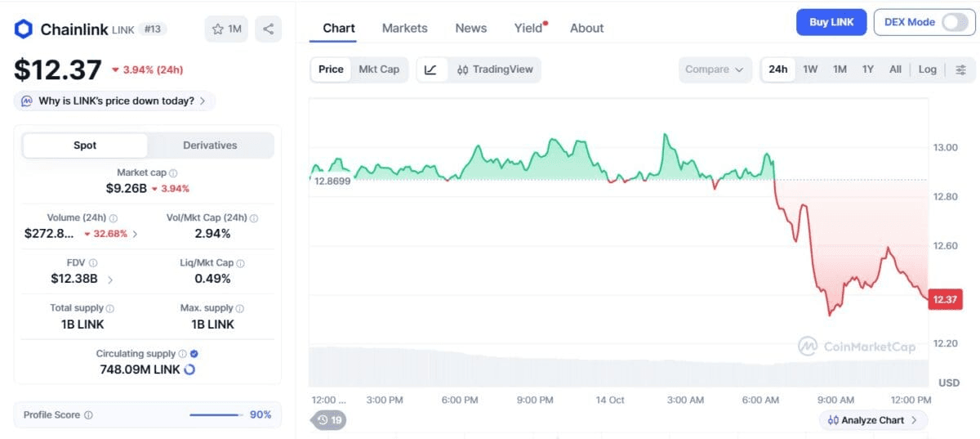This screenshot has width=980, height=439.
Task: Click the line chart type icon
Action: click(x=430, y=69)
